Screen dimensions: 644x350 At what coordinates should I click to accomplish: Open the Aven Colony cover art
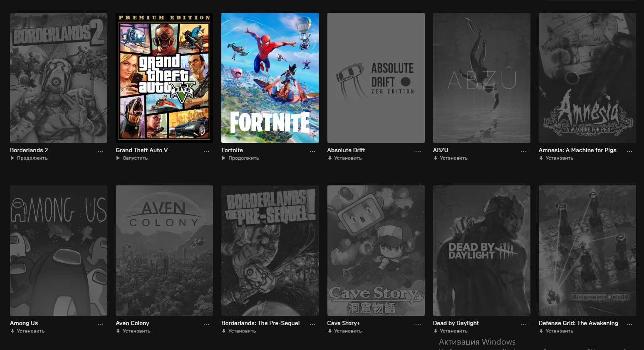coord(164,251)
